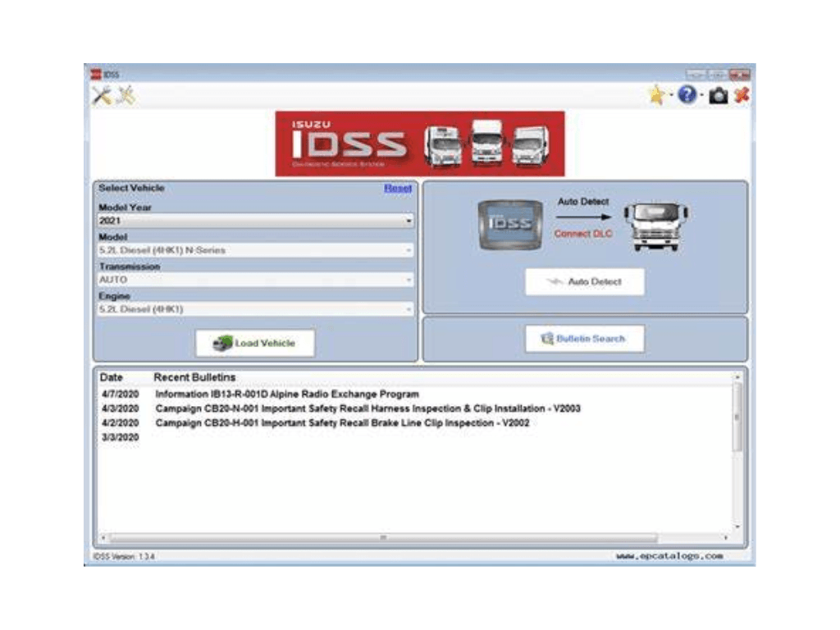Click the bulletin list horizontal scrollbar

(383, 537)
